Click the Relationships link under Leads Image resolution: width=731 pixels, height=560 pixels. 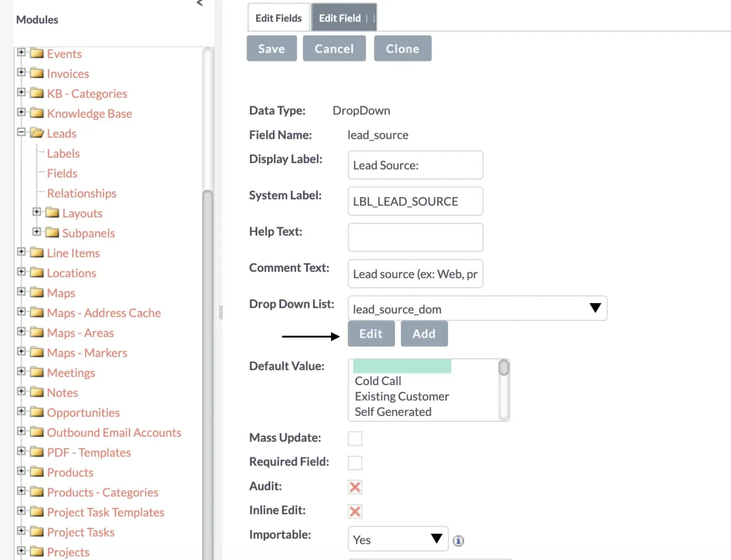coord(81,193)
